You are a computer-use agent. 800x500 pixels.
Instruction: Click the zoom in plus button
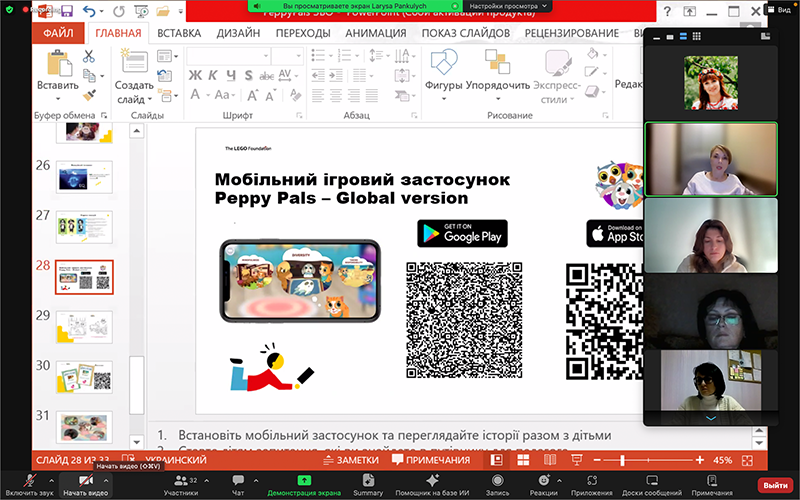tap(700, 460)
